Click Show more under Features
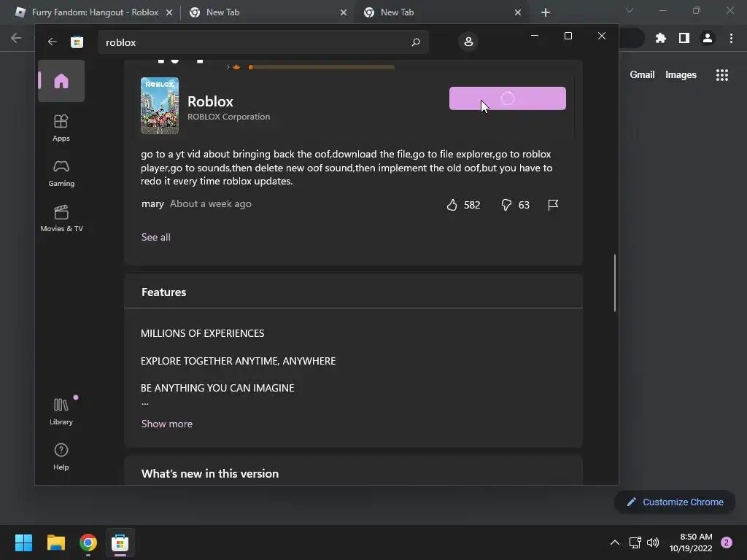Image resolution: width=747 pixels, height=560 pixels. click(x=167, y=424)
